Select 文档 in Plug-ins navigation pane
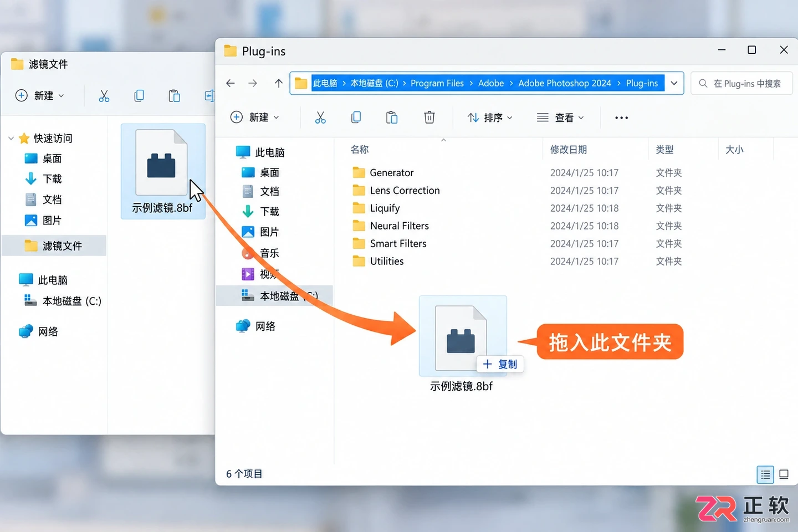The width and height of the screenshot is (798, 532). pos(260,191)
